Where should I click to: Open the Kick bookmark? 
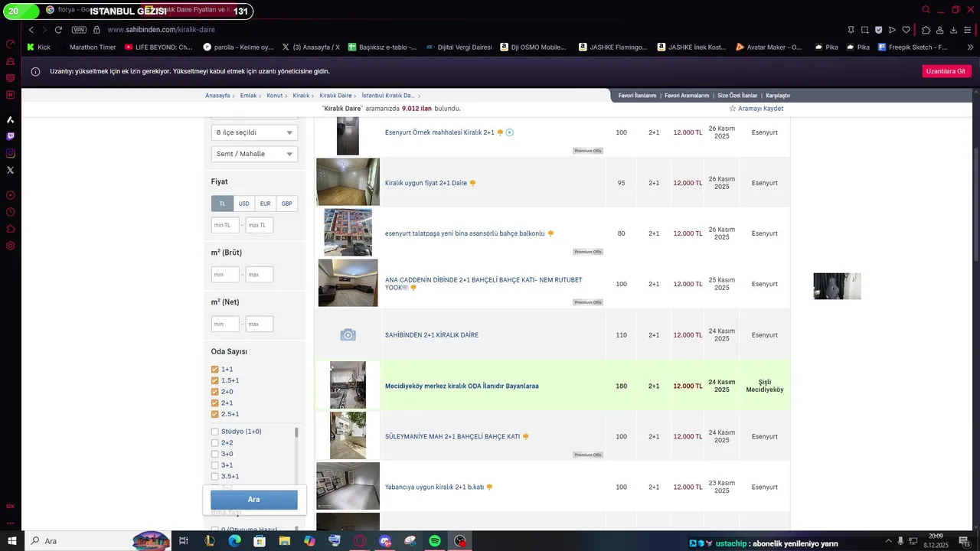[38, 47]
